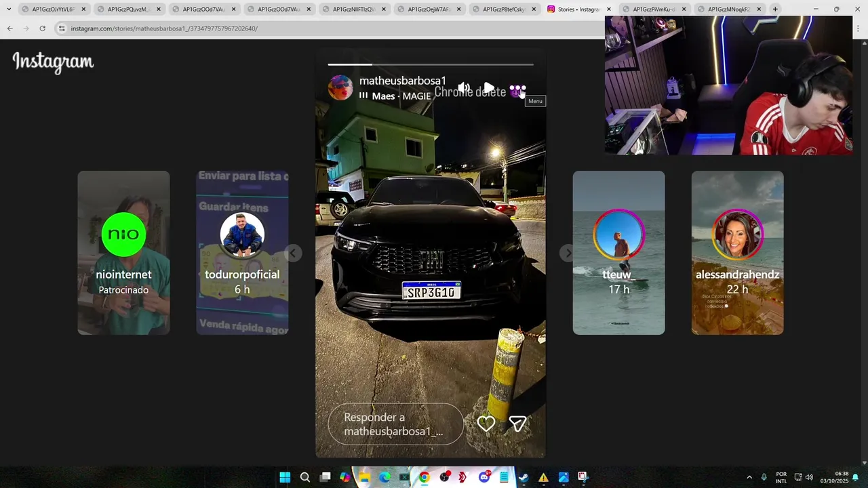The height and width of the screenshot is (488, 868).
Task: Click the browser forward arrow
Action: (26, 28)
